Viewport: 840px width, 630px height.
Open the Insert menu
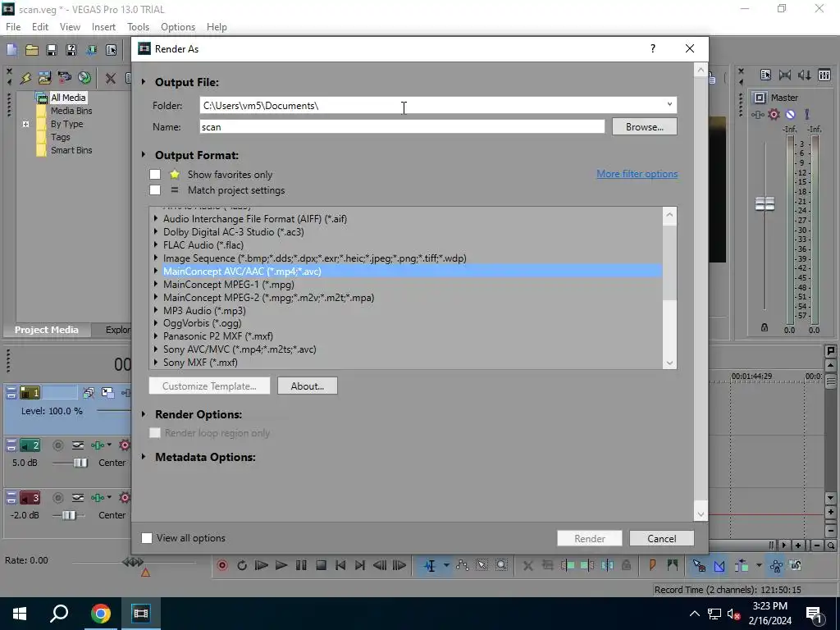click(x=103, y=27)
